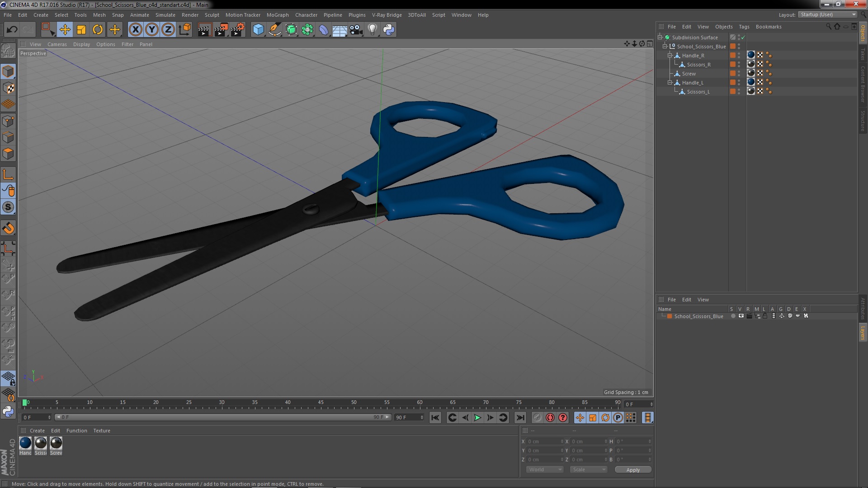This screenshot has width=868, height=488.
Task: Toggle Subdivision Surface enable checkmark
Action: point(743,38)
